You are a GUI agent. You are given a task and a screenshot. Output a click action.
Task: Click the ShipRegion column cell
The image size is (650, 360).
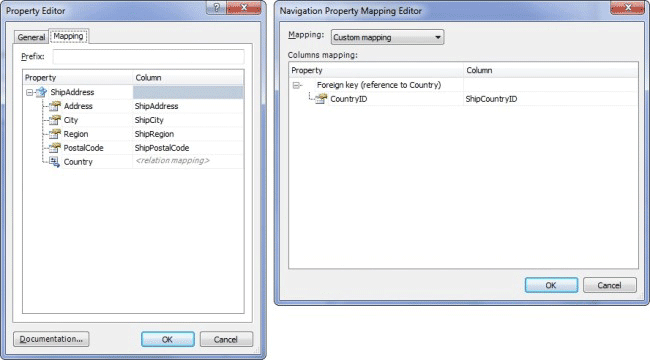click(188, 134)
